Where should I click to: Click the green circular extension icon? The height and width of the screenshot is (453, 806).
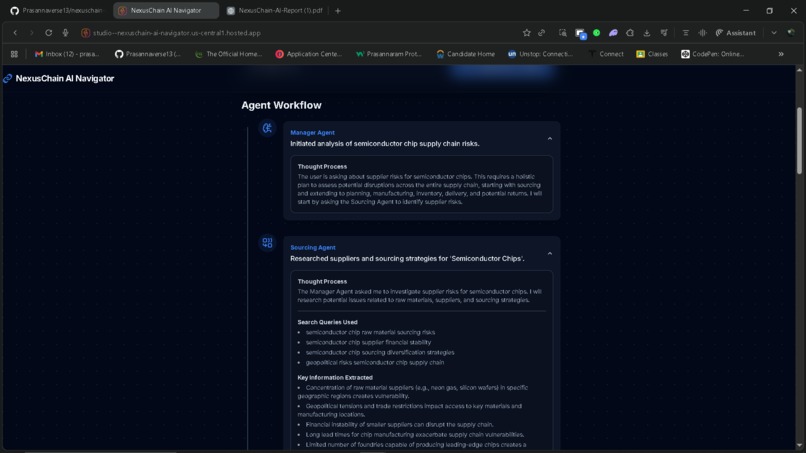pyautogui.click(x=596, y=33)
